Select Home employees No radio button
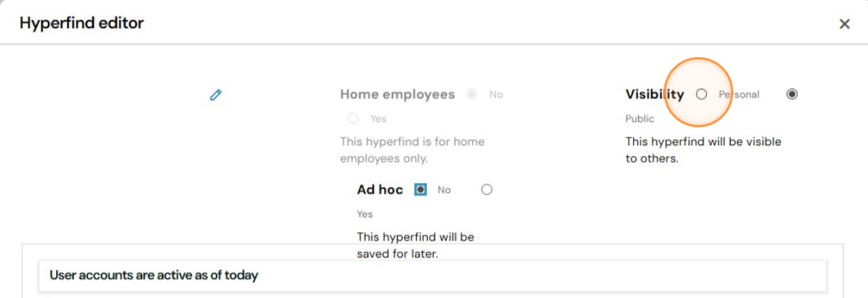Image resolution: width=868 pixels, height=298 pixels. click(471, 94)
